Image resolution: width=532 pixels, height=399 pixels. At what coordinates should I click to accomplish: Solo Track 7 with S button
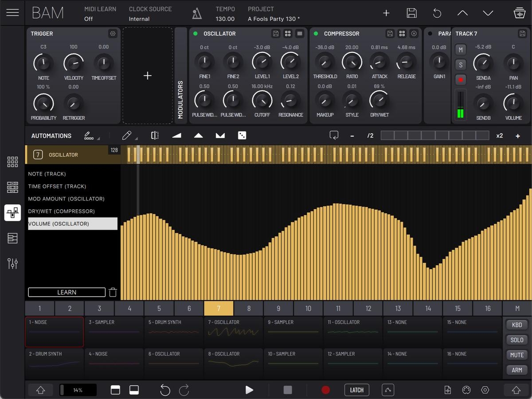tap(461, 65)
